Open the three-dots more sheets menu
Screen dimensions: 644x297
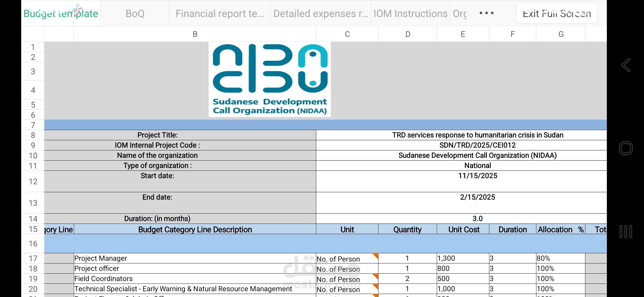[486, 13]
